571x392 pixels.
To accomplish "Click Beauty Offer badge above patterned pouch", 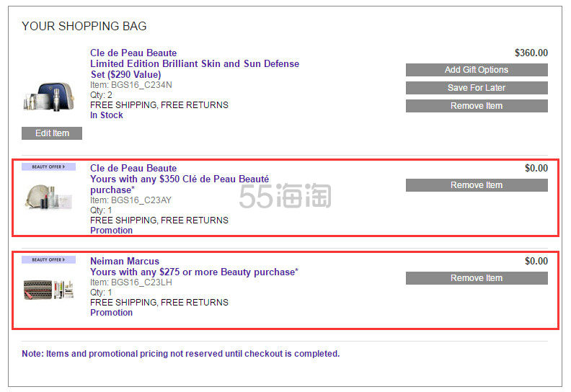I will tap(48, 259).
